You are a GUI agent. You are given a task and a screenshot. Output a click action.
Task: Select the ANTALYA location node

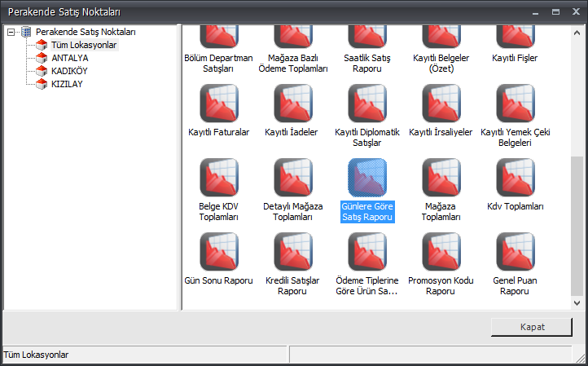69,58
